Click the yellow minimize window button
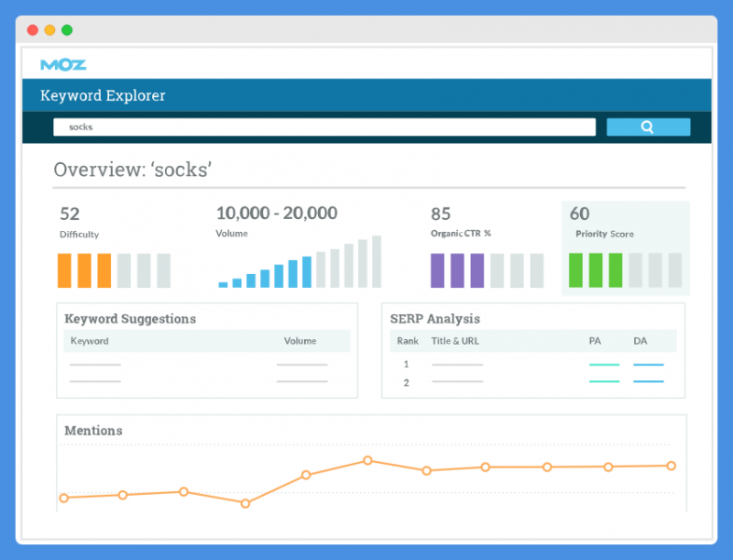 click(49, 30)
